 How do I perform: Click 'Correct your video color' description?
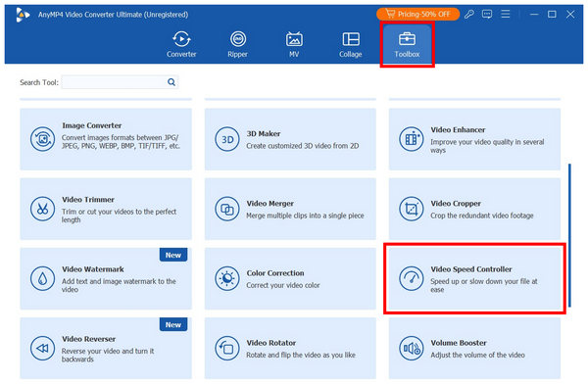tap(283, 285)
